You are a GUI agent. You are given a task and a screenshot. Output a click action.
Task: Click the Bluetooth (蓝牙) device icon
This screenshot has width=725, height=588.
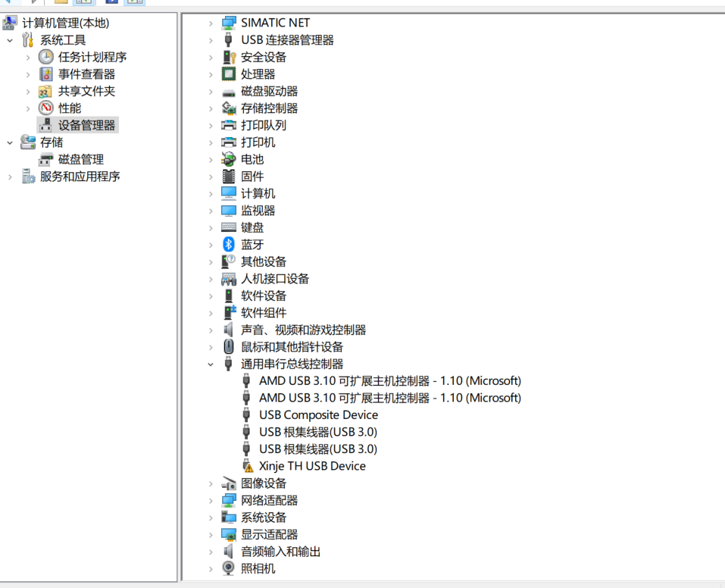(x=229, y=244)
